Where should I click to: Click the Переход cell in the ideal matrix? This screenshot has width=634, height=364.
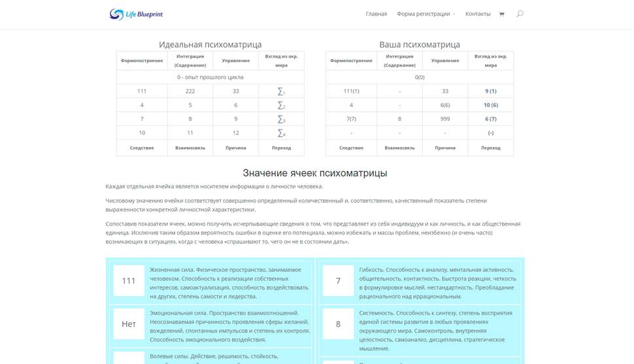tap(282, 148)
